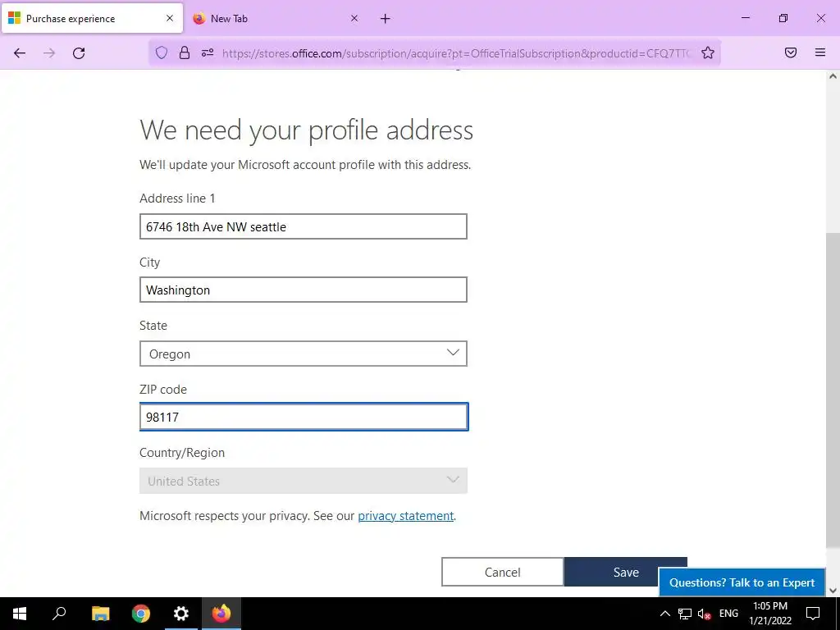The image size is (840, 630).
Task: Edit the City field containing Washington
Action: point(304,290)
